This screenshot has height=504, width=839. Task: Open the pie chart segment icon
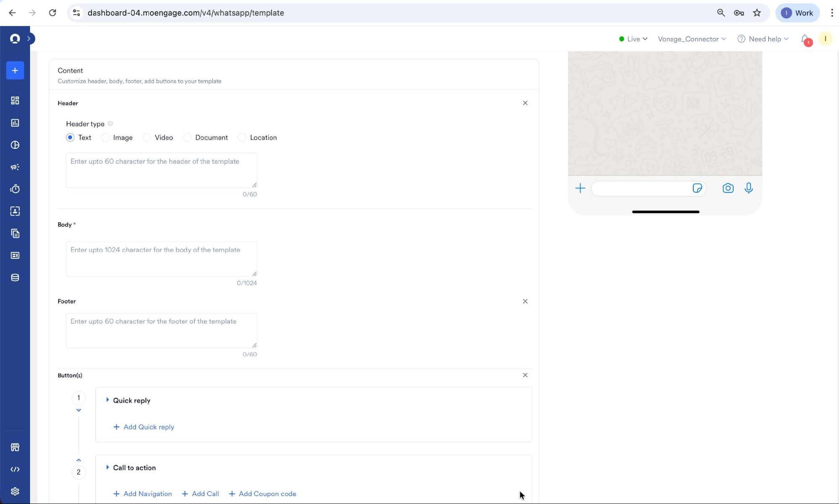[x=15, y=145]
